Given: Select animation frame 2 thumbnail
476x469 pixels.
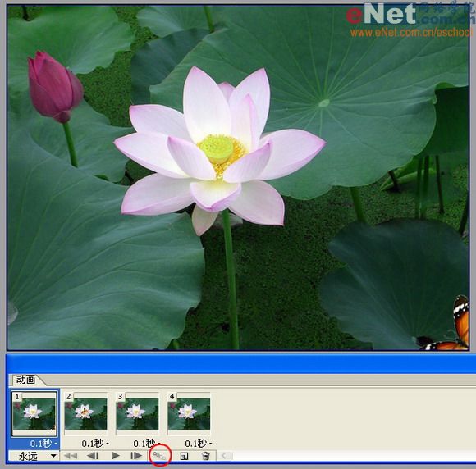Looking at the screenshot, I should pos(85,414).
